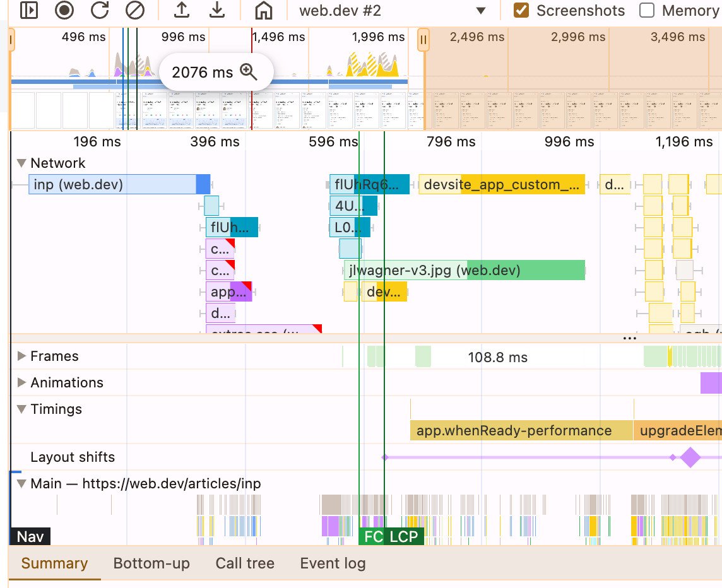Select the devsite_app_custom_ network request

(x=502, y=185)
